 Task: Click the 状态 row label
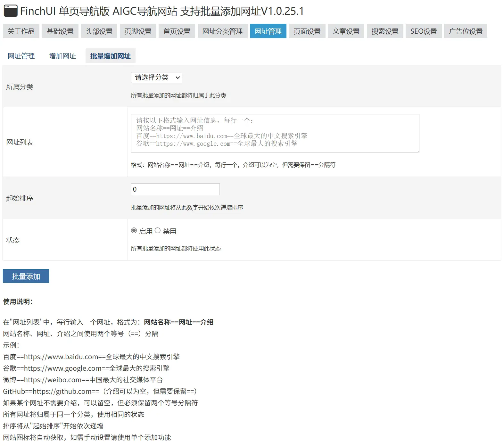(13, 240)
